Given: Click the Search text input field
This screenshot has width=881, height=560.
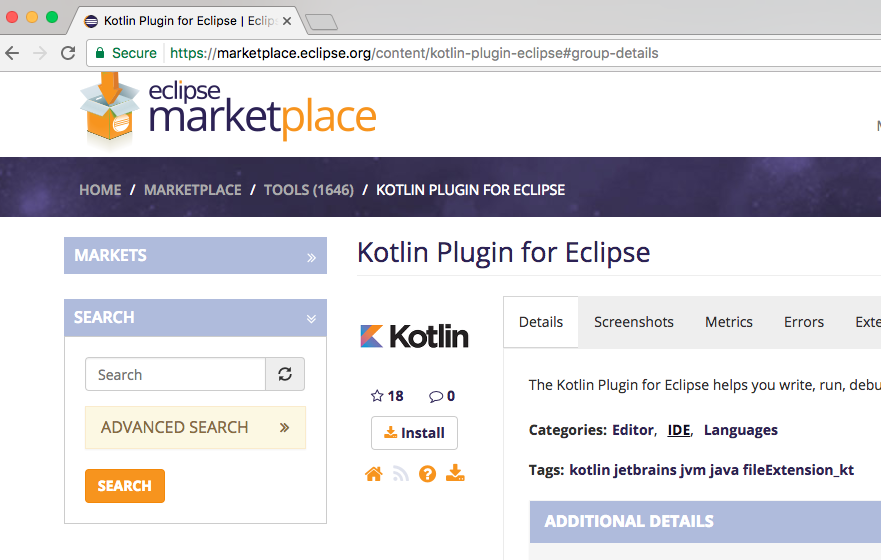Looking at the screenshot, I should pos(175,374).
